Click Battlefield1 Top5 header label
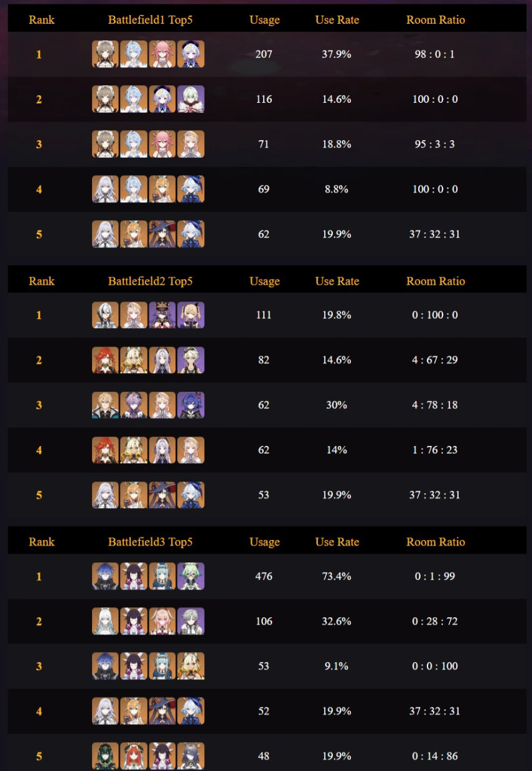This screenshot has height=771, width=532. point(151,20)
